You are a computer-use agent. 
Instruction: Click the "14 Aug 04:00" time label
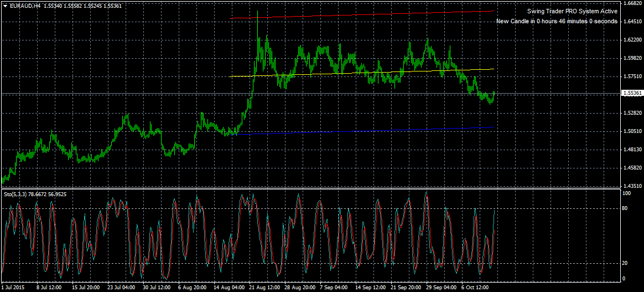(x=230, y=288)
